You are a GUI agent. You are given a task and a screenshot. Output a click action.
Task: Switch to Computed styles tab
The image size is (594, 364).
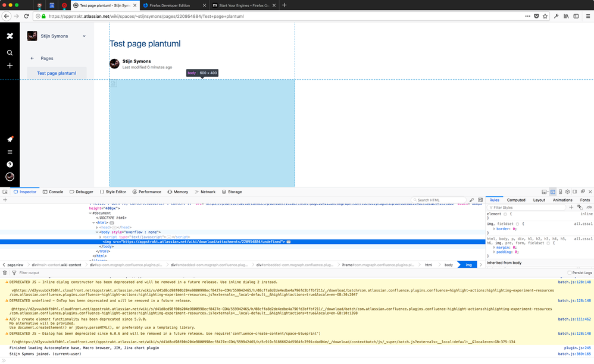(516, 200)
